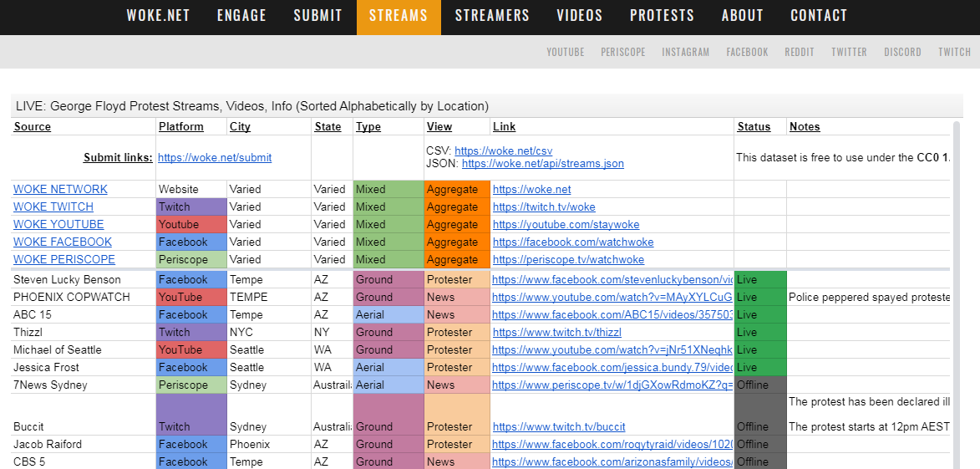Select the NYC city cell
Screen dimensions: 980x469
click(x=269, y=332)
